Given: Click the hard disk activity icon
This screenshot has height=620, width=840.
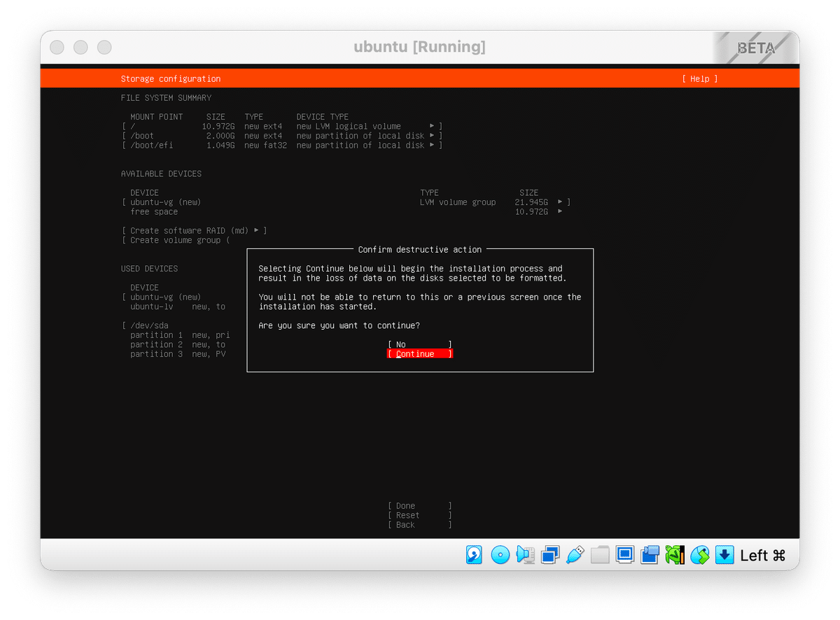Looking at the screenshot, I should click(474, 555).
